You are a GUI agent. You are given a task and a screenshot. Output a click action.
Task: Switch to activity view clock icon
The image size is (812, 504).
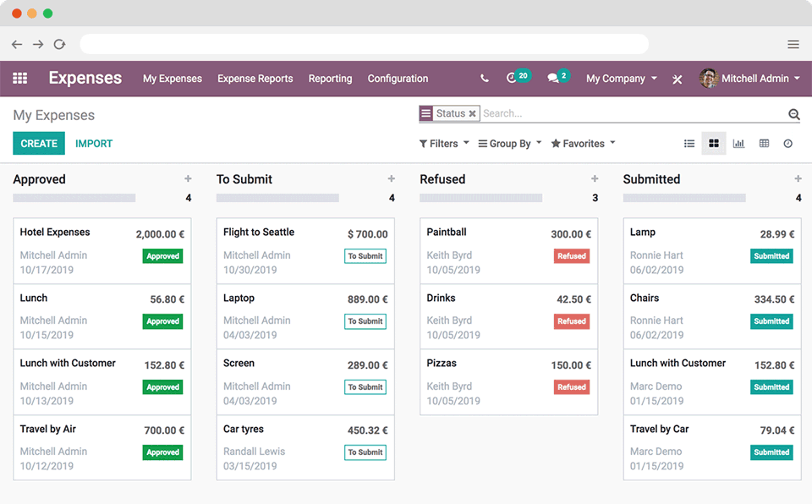click(x=787, y=144)
